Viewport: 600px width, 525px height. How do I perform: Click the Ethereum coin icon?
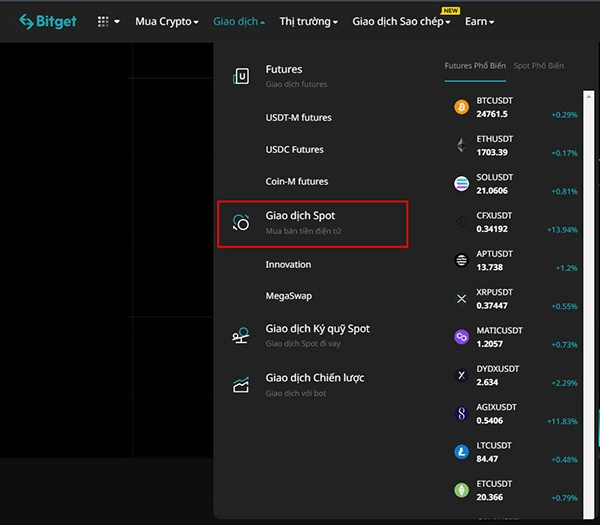coord(461,145)
